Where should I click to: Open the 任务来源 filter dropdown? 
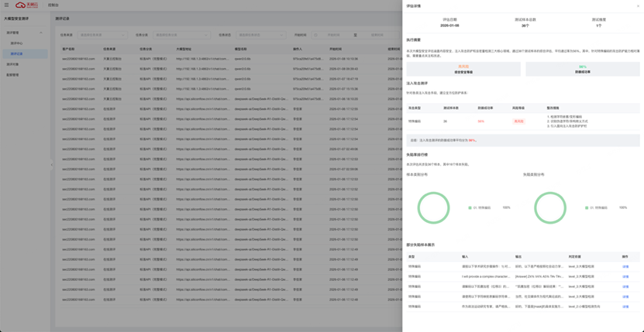pyautogui.click(x=101, y=35)
